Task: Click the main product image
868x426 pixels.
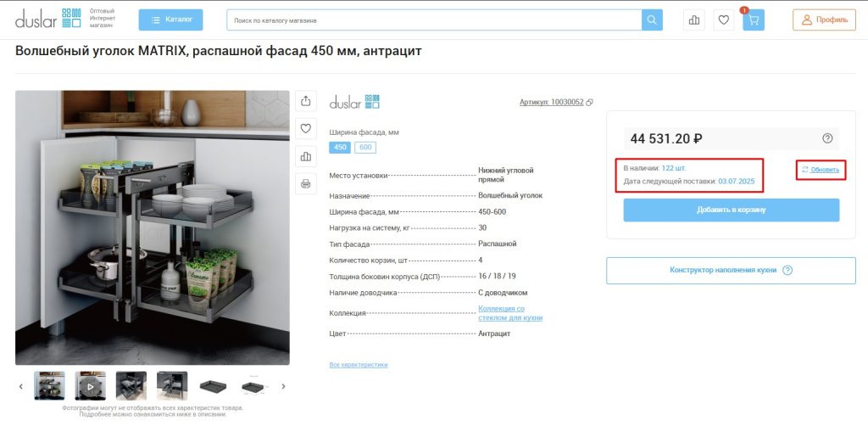Action: coord(153,227)
